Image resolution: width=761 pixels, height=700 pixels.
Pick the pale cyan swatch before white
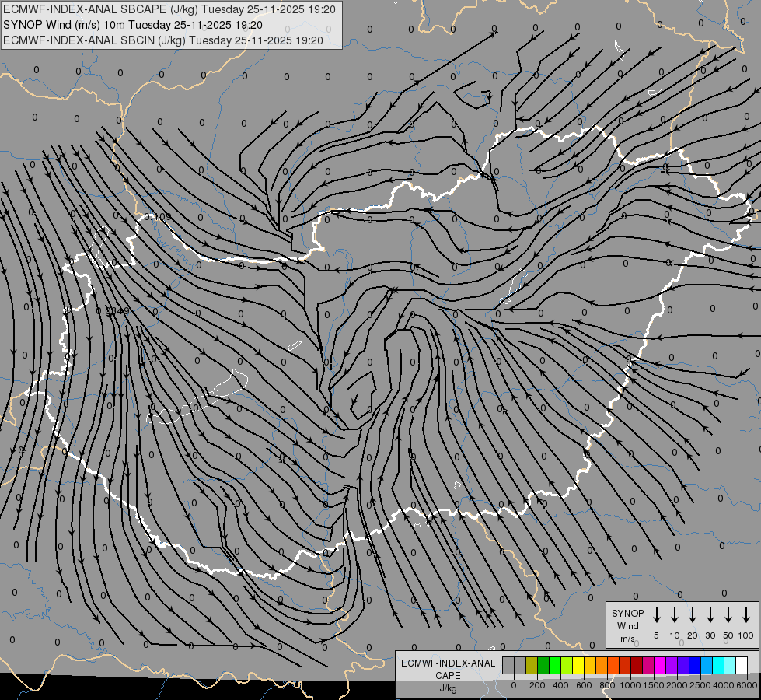pos(731,665)
